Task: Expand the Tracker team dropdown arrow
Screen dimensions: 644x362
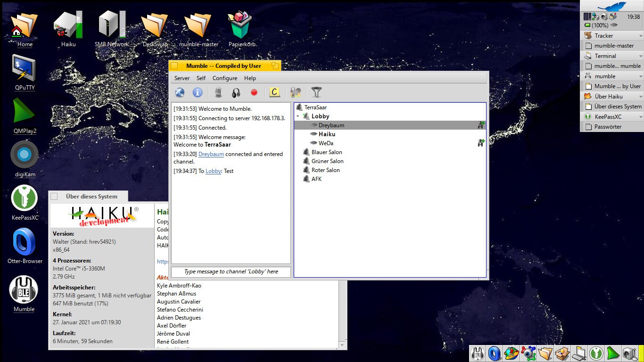Action: click(641, 36)
